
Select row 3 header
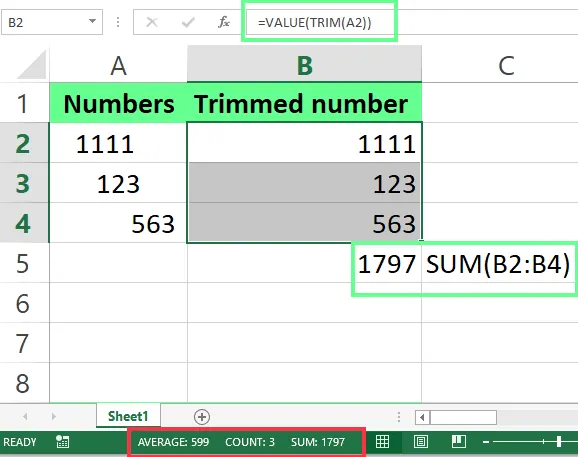click(x=24, y=183)
